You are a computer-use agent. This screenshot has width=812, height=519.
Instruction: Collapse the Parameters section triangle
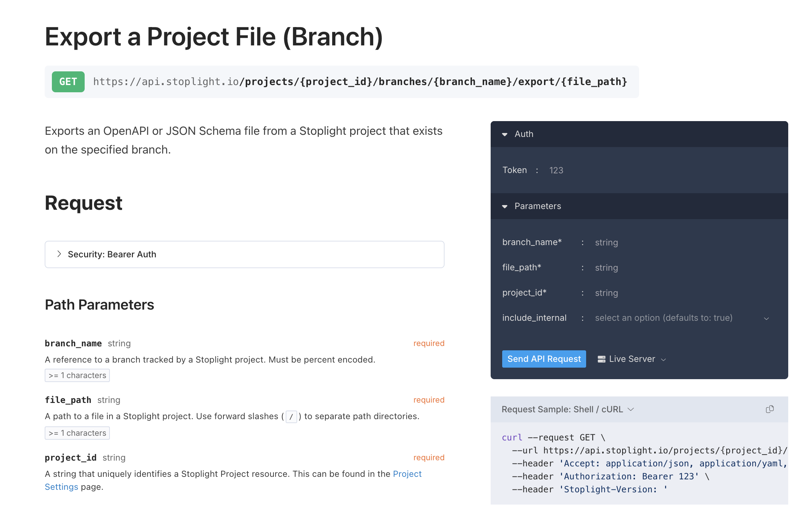point(505,206)
